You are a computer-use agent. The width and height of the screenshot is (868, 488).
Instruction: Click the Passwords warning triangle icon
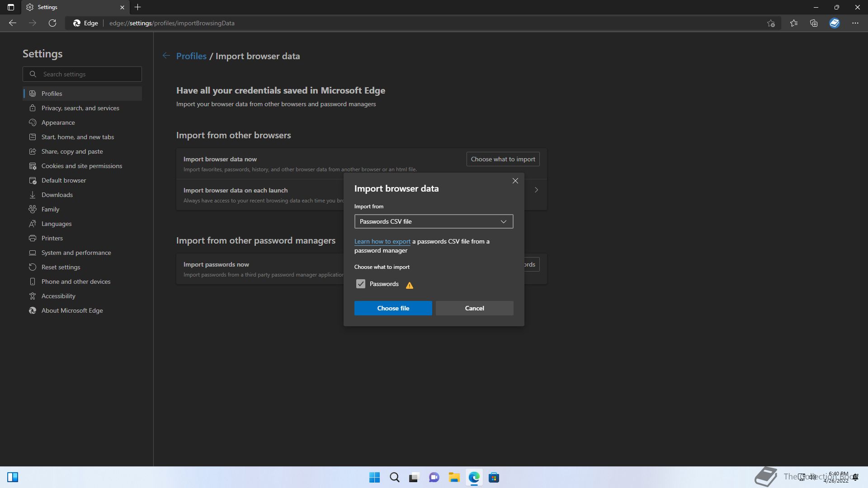(x=410, y=285)
